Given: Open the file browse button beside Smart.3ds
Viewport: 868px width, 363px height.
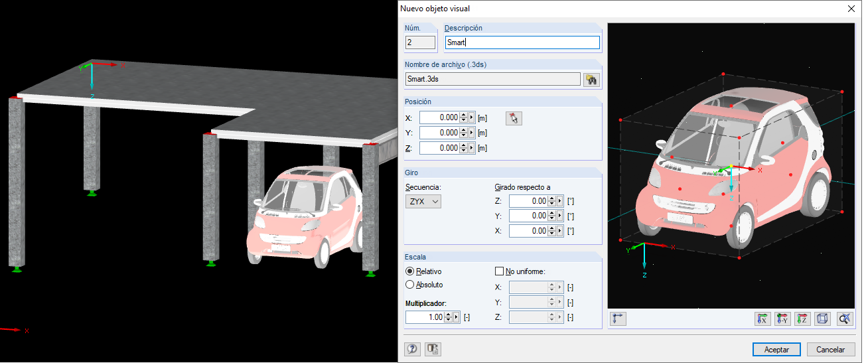Looking at the screenshot, I should 591,79.
